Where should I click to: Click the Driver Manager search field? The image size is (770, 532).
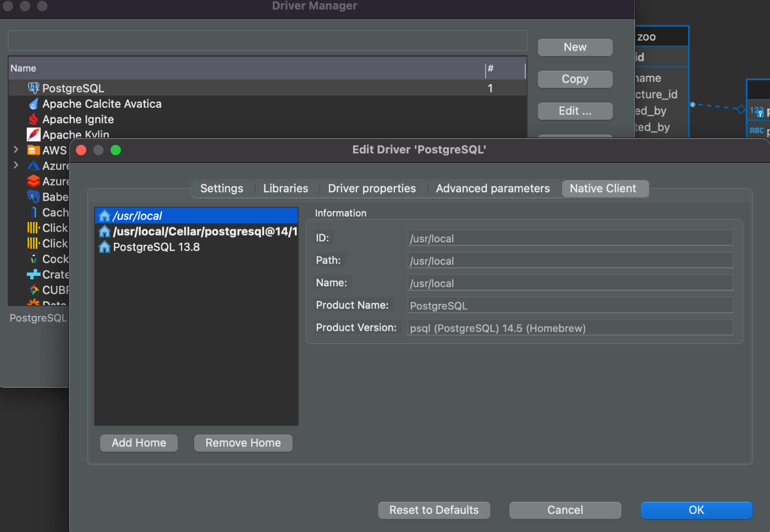(x=267, y=41)
